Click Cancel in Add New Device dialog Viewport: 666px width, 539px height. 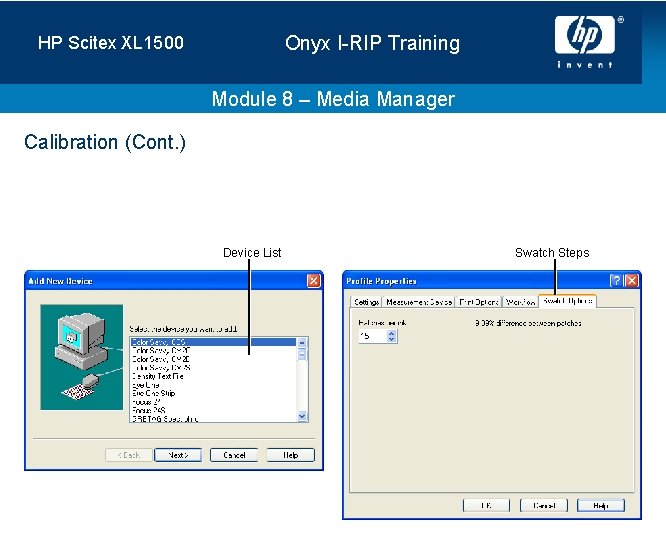click(x=234, y=455)
